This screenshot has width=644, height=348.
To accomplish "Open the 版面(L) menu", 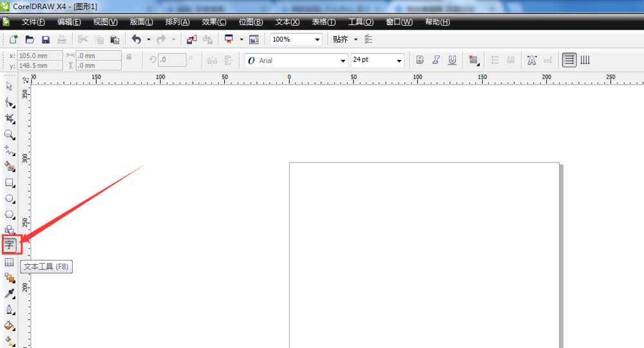I will [141, 22].
